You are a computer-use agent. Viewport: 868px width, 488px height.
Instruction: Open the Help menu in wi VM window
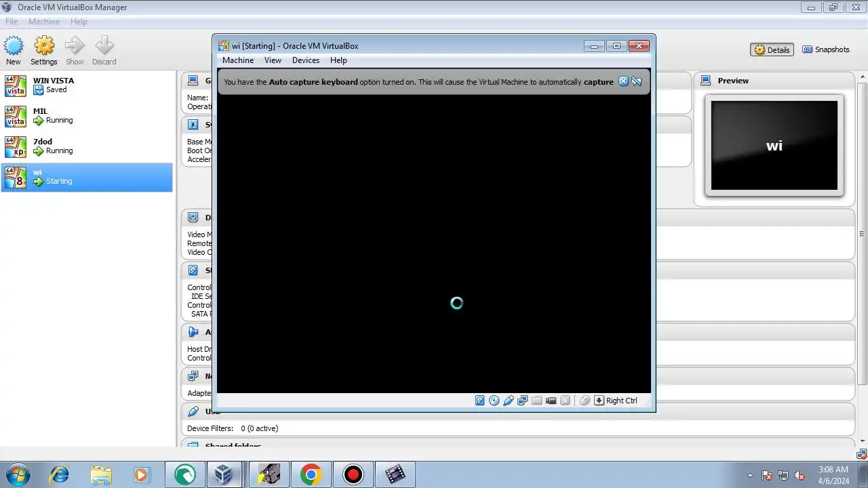pos(338,60)
